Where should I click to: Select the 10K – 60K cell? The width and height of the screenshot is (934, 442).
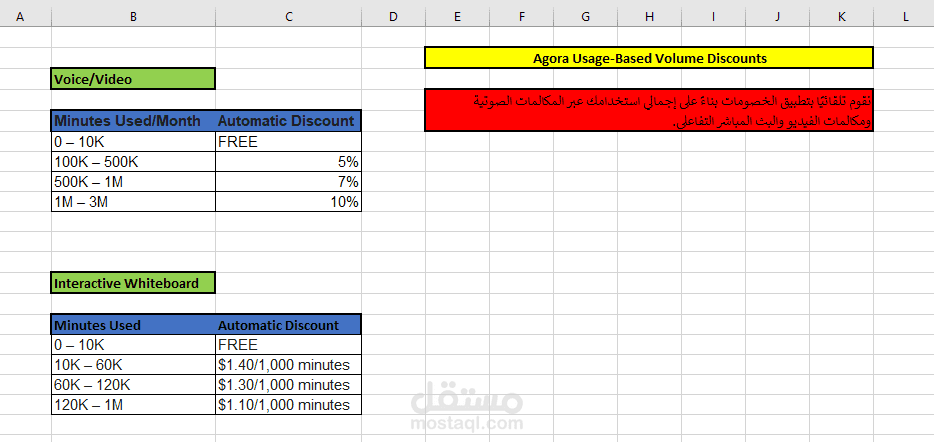pos(133,365)
